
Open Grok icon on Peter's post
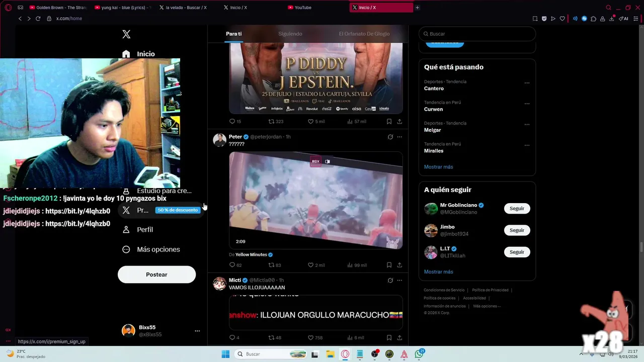(x=390, y=137)
